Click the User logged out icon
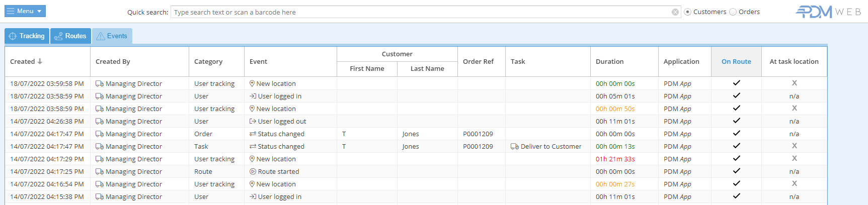Viewport: 868px width, 205px height. click(x=253, y=122)
